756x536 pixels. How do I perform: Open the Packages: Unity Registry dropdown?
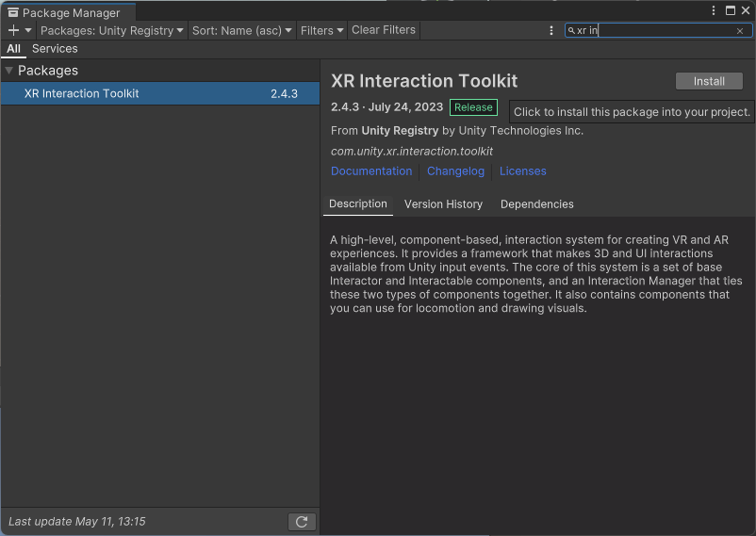pos(112,30)
